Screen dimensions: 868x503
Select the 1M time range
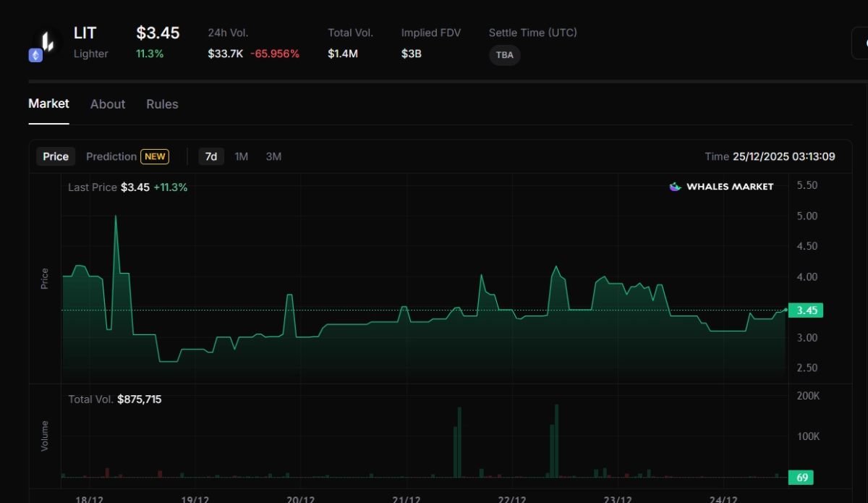tap(242, 156)
